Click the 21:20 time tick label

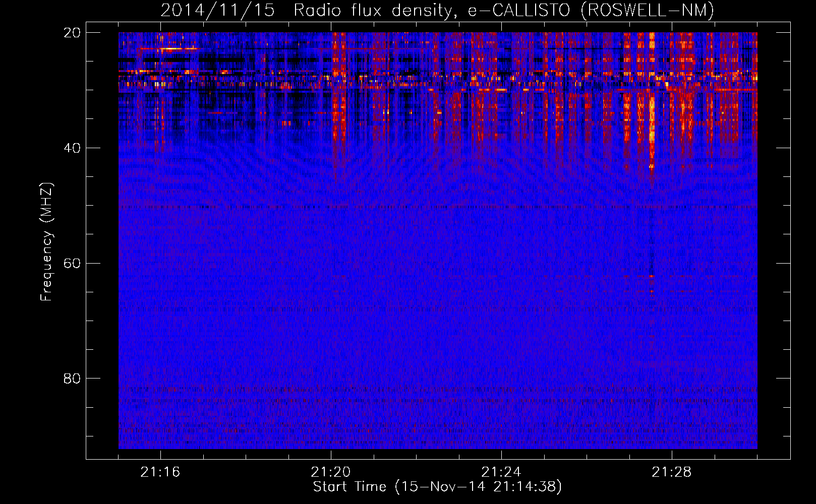pos(330,472)
